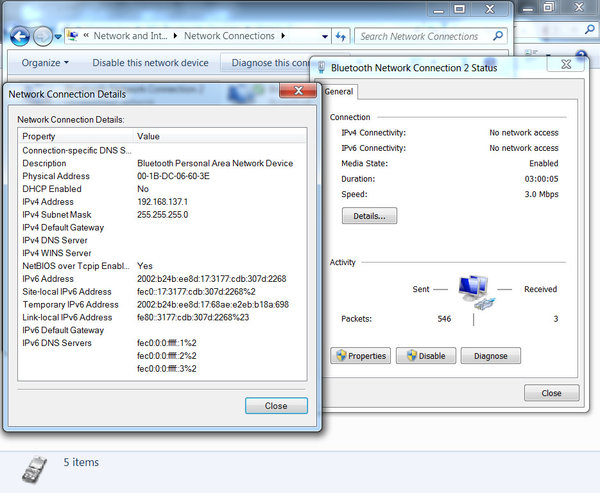Click the address bar location icon
The height and width of the screenshot is (493, 600).
(x=72, y=36)
